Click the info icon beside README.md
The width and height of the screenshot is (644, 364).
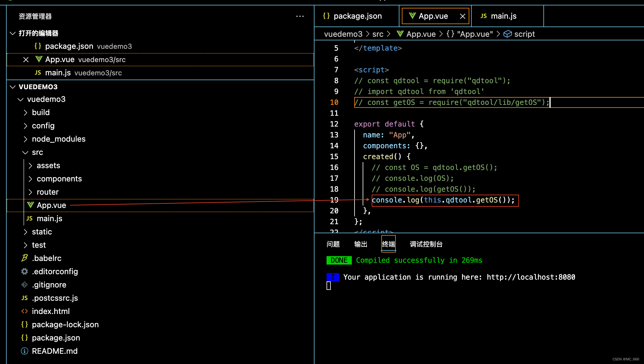25,351
